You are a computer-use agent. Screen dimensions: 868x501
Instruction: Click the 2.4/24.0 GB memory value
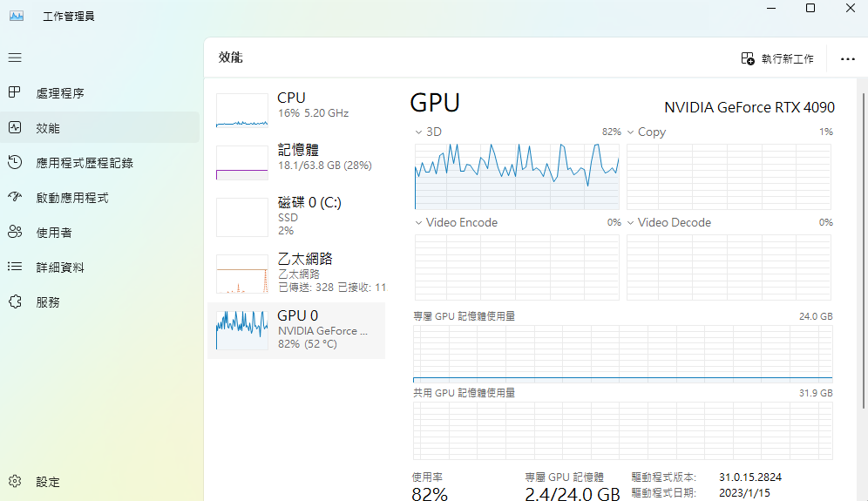tap(573, 493)
